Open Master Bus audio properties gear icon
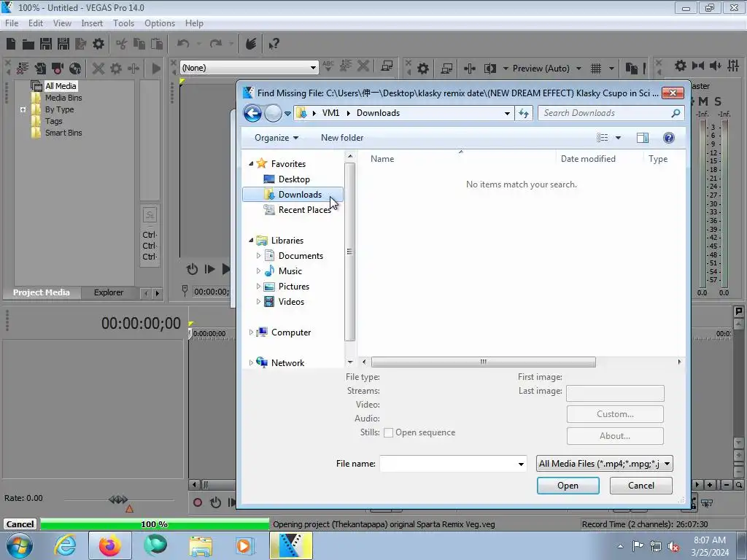The width and height of the screenshot is (747, 560). [x=681, y=66]
